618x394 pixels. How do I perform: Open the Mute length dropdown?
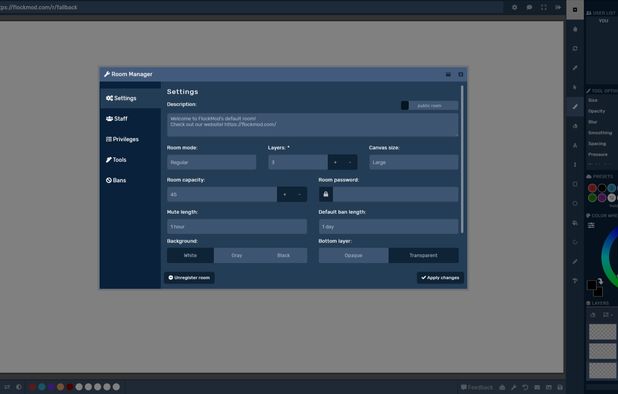[237, 227]
